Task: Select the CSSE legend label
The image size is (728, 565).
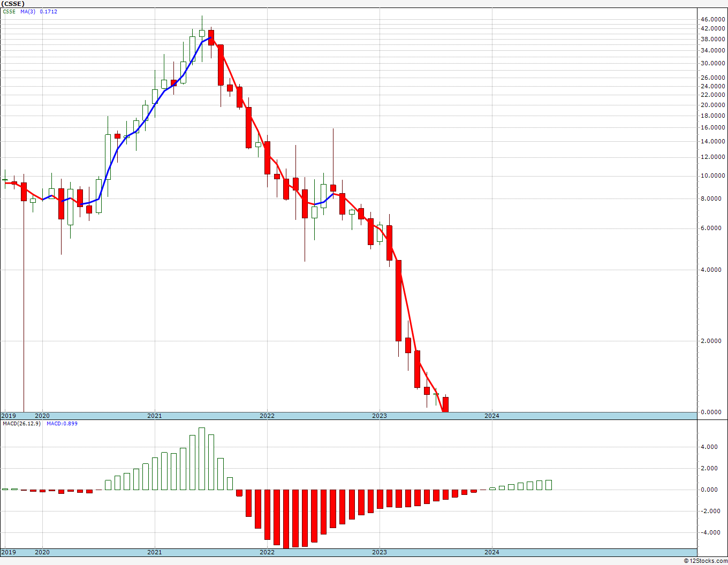Action: [x=9, y=11]
